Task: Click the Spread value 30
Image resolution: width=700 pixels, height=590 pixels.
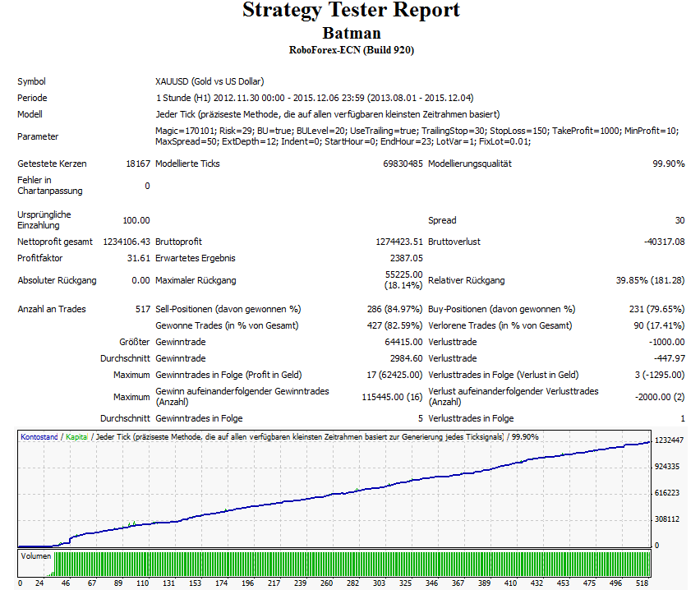Action: click(680, 220)
